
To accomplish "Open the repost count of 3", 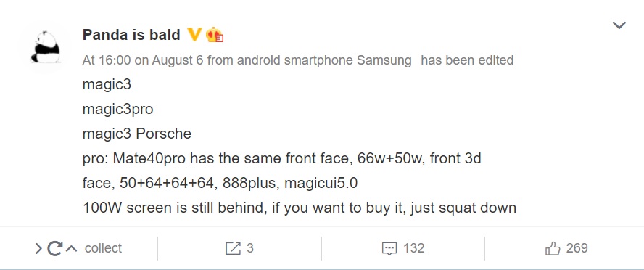I will (x=249, y=248).
